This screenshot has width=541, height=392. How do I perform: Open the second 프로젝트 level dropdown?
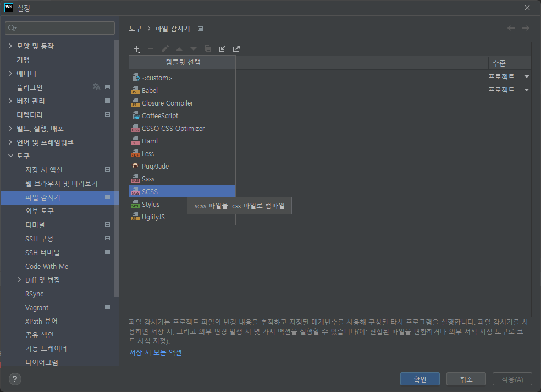click(x=527, y=90)
